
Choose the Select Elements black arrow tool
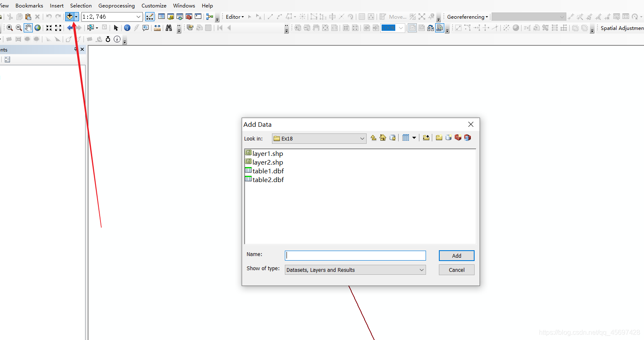pyautogui.click(x=116, y=28)
